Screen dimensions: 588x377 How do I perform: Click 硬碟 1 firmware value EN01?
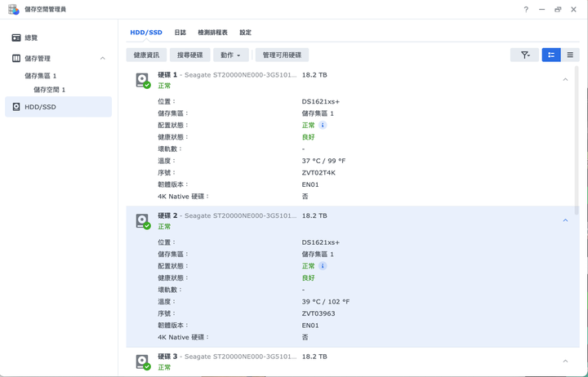pos(310,184)
